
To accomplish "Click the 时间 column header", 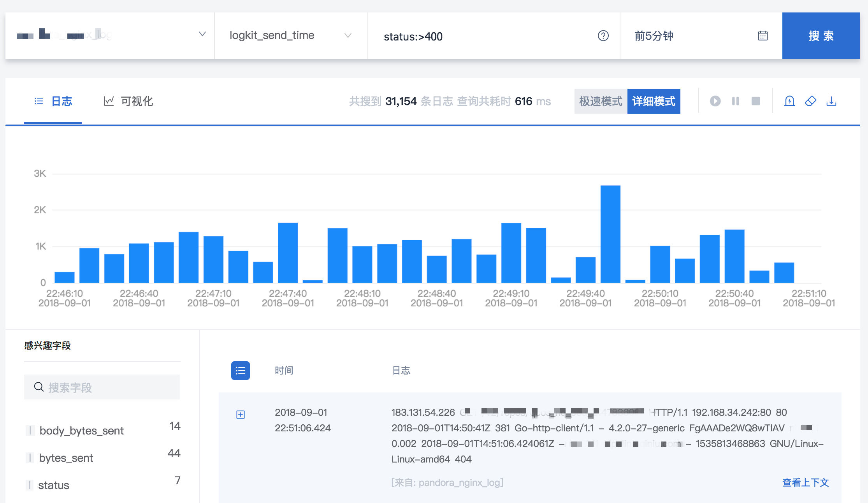I will click(x=284, y=370).
